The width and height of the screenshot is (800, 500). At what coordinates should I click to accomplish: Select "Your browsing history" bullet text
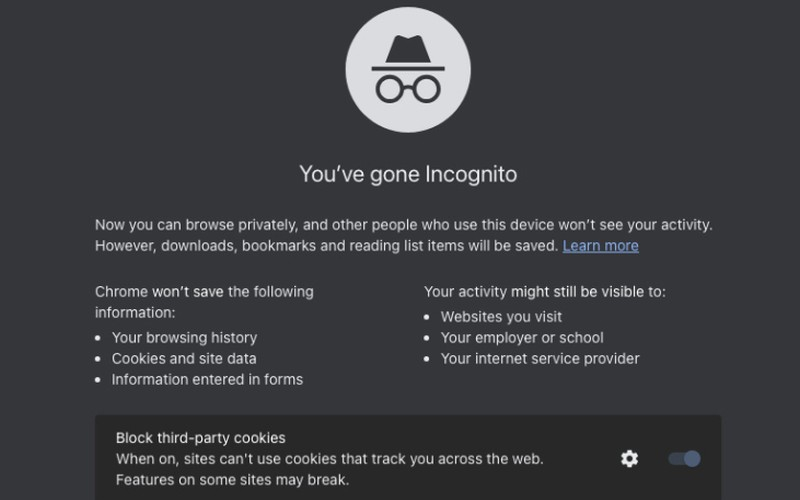[x=184, y=338]
